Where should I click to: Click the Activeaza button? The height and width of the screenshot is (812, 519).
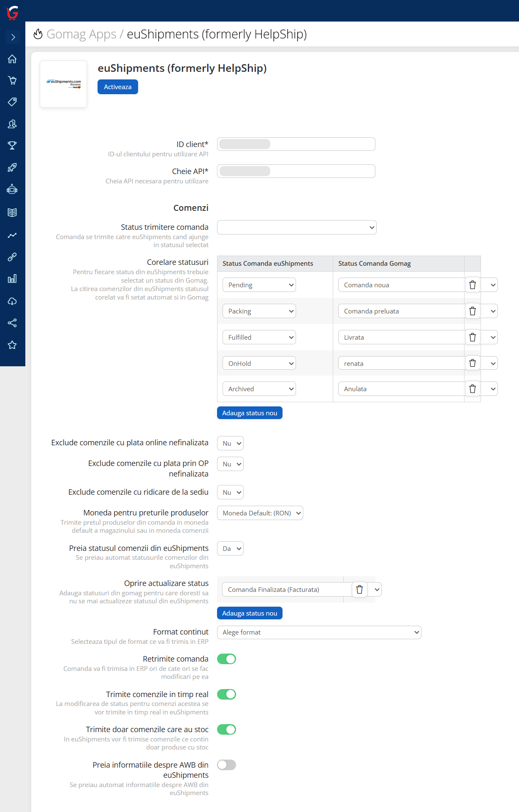pos(118,87)
